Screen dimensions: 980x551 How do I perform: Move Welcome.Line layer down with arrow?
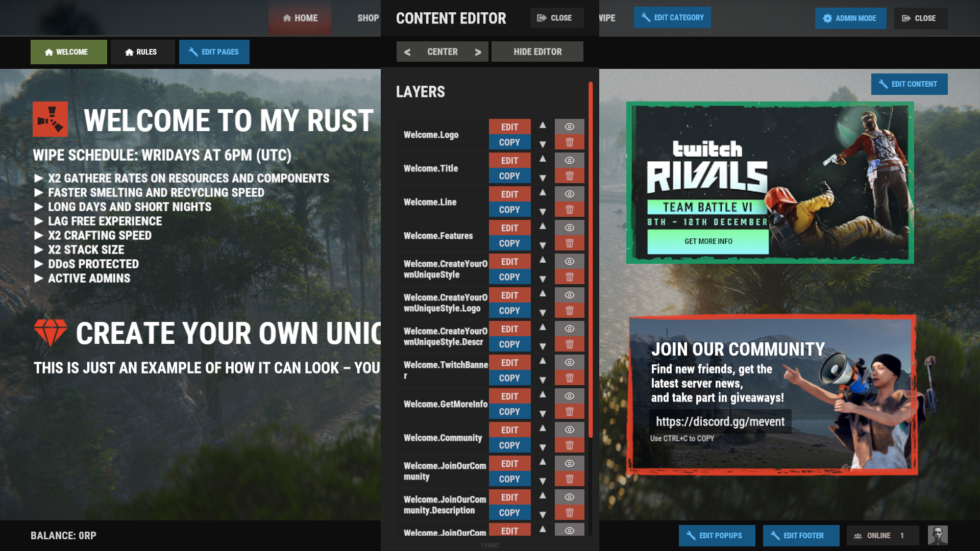(x=543, y=211)
